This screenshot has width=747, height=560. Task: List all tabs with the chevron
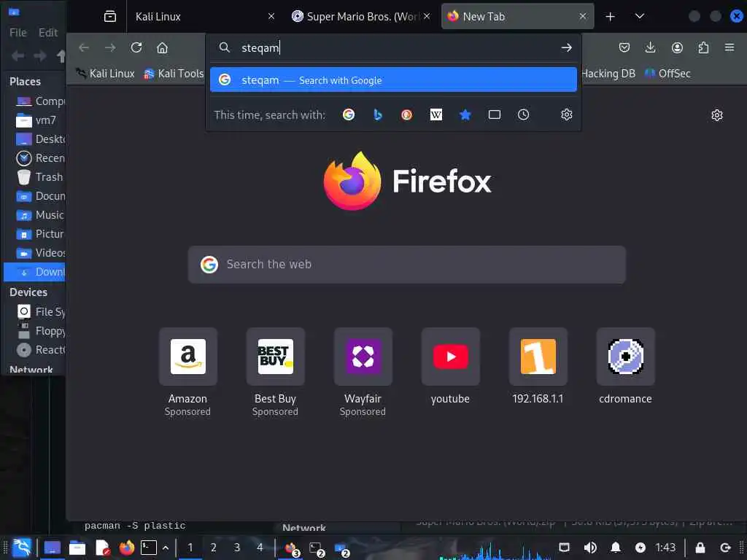(640, 17)
